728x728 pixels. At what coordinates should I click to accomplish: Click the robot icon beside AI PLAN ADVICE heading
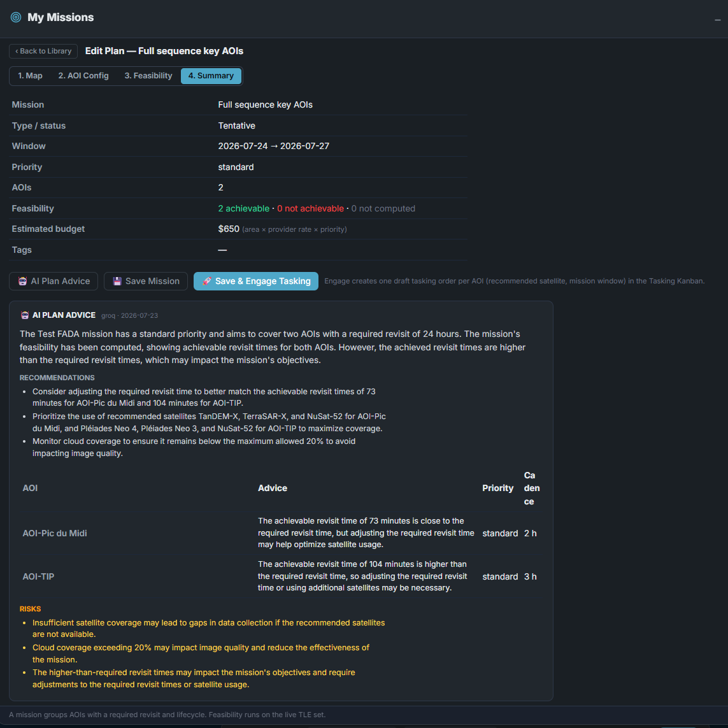tap(25, 315)
